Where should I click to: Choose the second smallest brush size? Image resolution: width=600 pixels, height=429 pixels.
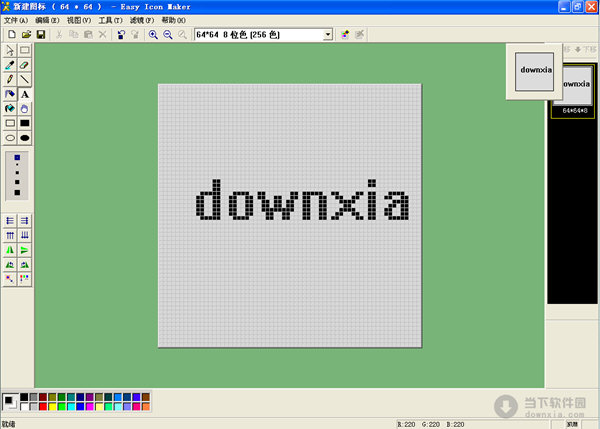pyautogui.click(x=17, y=173)
